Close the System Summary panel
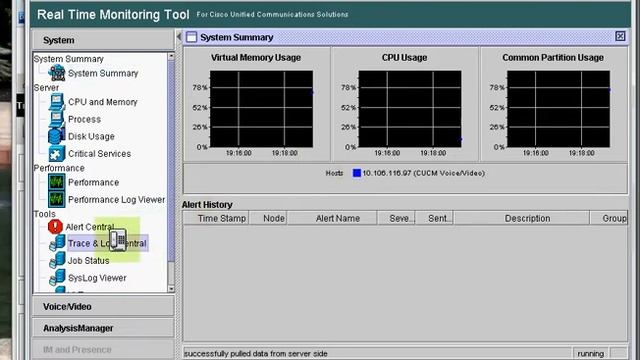 [620, 36]
